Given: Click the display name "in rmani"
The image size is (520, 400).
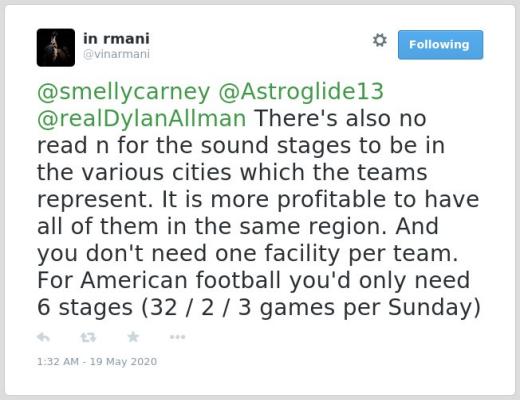Looking at the screenshot, I should 116,39.
